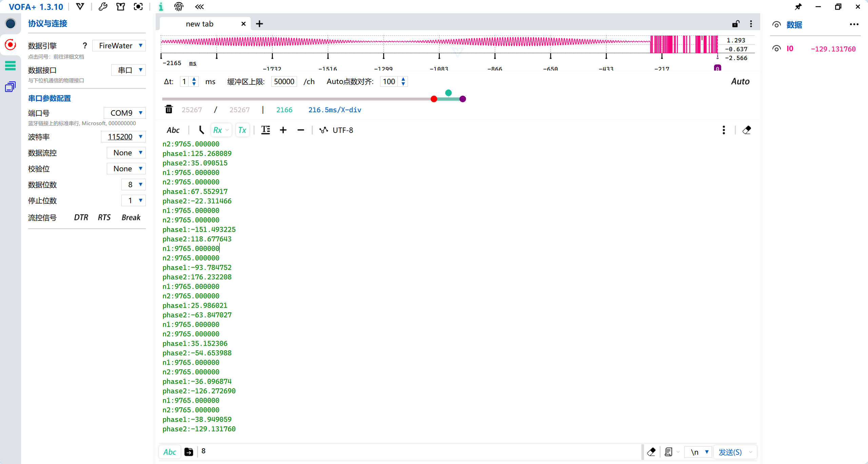
Task: Open the receive area three-dot menu
Action: (724, 130)
